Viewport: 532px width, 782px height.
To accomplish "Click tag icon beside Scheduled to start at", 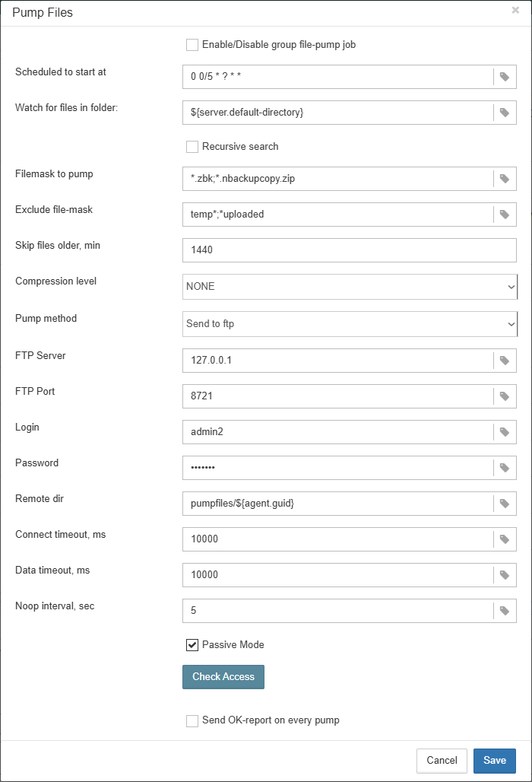I will click(505, 77).
